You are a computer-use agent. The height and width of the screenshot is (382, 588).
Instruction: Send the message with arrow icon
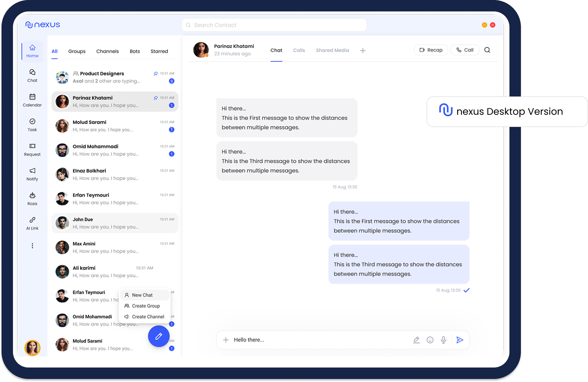pyautogui.click(x=460, y=340)
